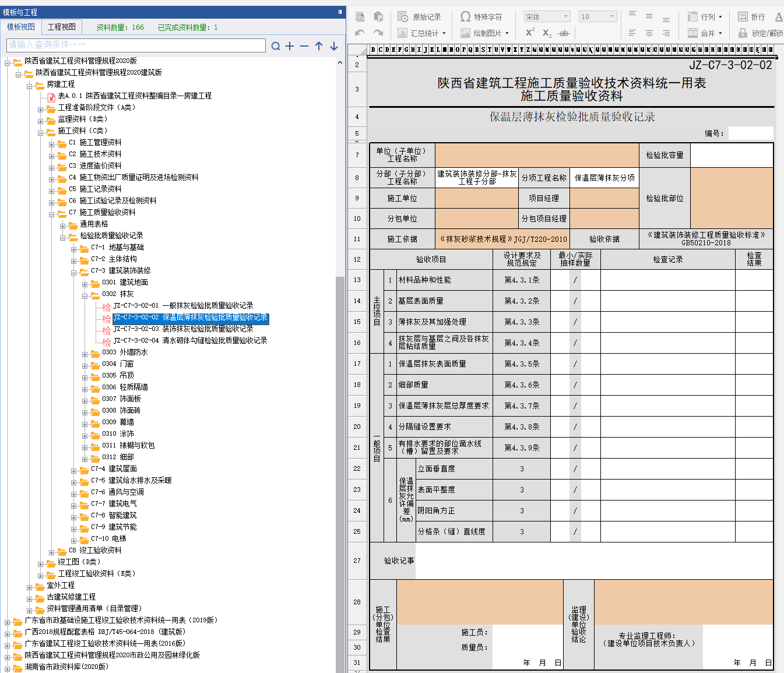The width and height of the screenshot is (784, 673).
Task: Apply superscript formatting
Action: (529, 33)
